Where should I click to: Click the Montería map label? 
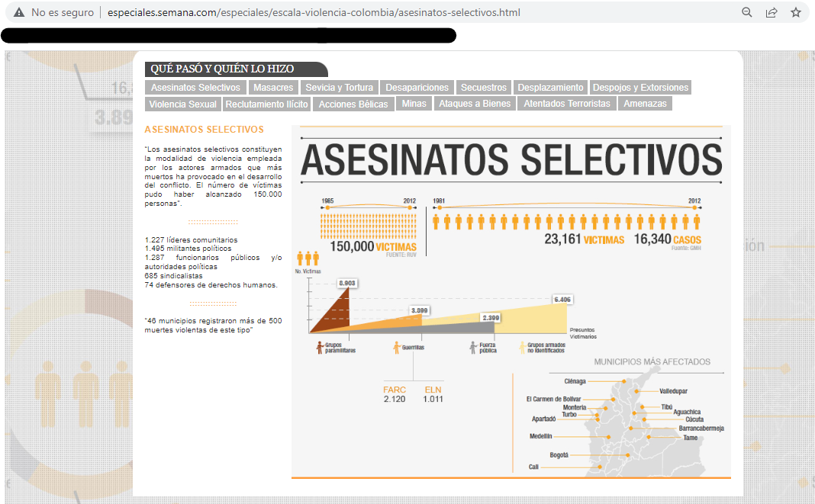[575, 407]
